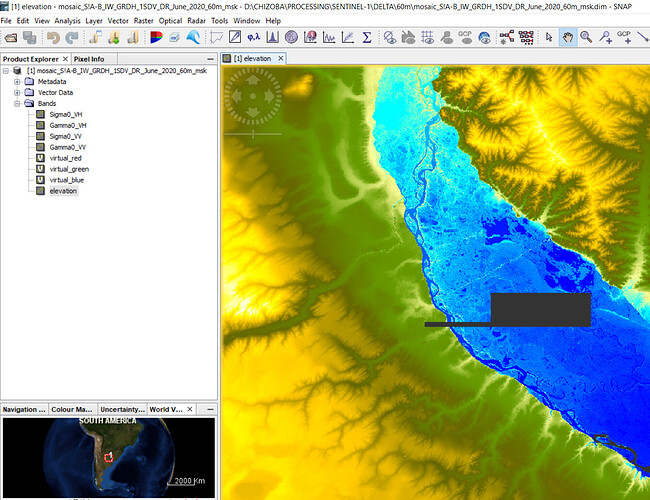Toggle the GCP overlay
This screenshot has width=650, height=500.
[x=465, y=37]
